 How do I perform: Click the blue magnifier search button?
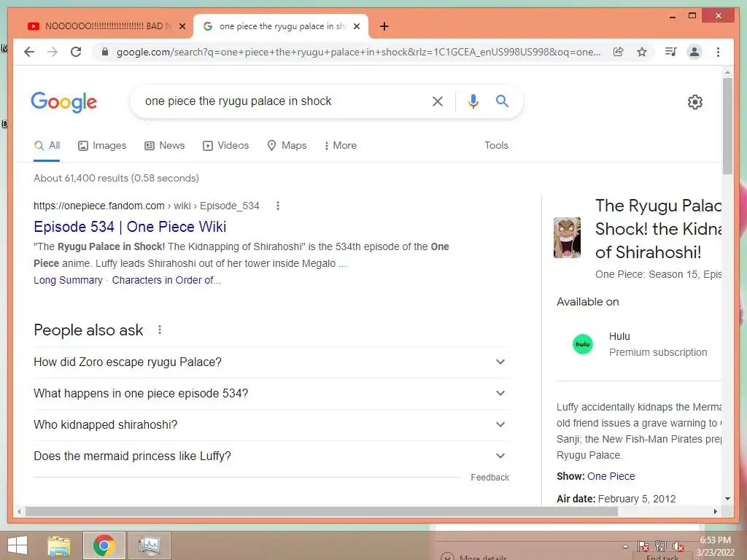pyautogui.click(x=502, y=101)
